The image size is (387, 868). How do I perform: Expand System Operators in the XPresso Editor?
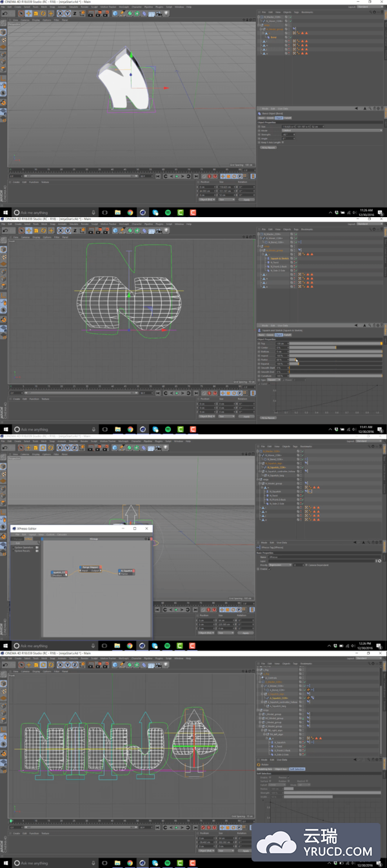pyautogui.click(x=13, y=548)
